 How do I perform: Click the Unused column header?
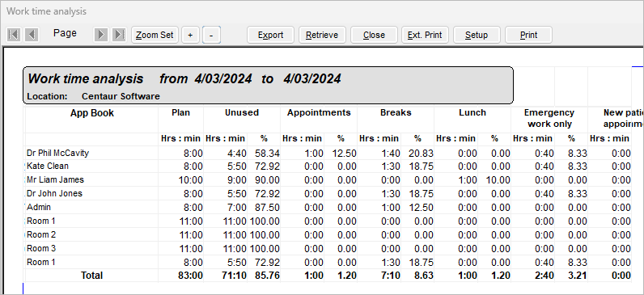coord(242,112)
